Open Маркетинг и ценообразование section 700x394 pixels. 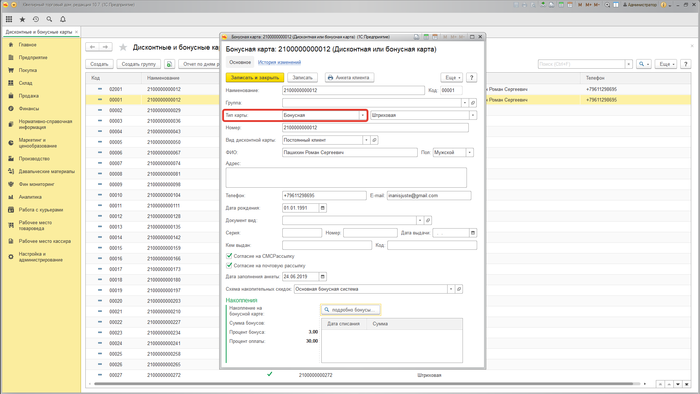(38, 143)
